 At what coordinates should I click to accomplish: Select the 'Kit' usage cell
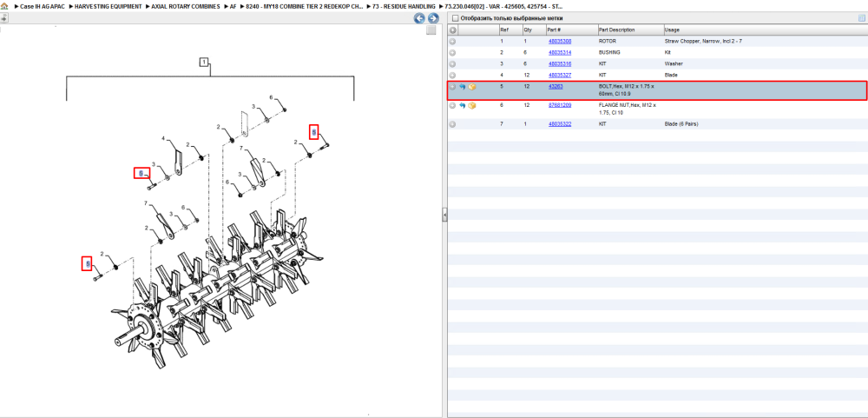pos(667,53)
